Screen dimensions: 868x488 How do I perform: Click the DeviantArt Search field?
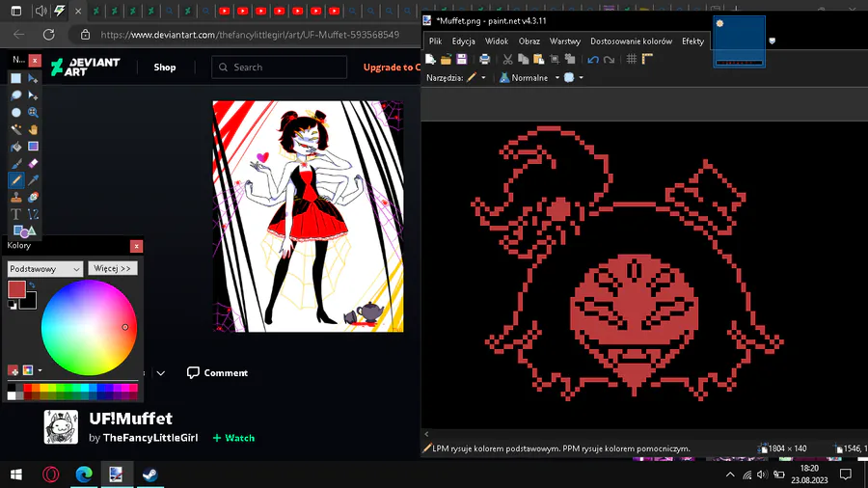click(x=279, y=67)
